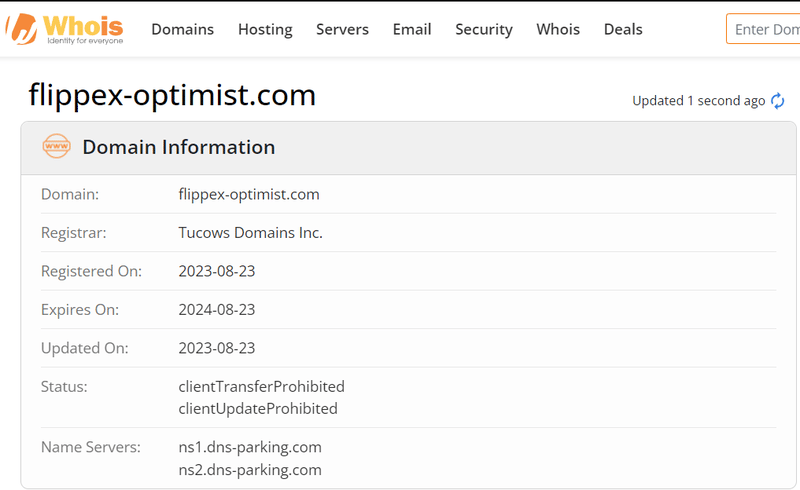The image size is (800, 490).
Task: Select Updated On date 2023-08-23
Action: tap(217, 348)
